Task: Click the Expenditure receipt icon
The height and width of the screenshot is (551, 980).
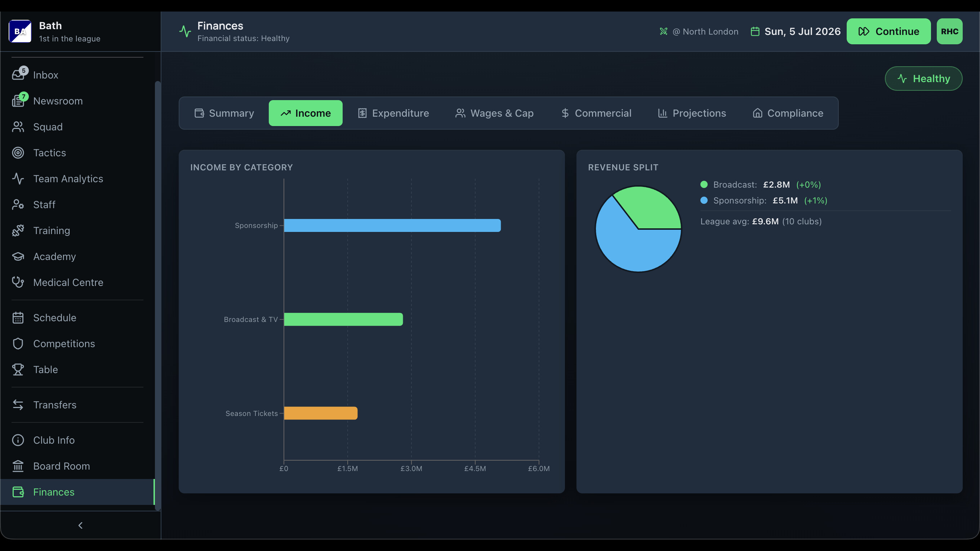Action: pyautogui.click(x=362, y=113)
